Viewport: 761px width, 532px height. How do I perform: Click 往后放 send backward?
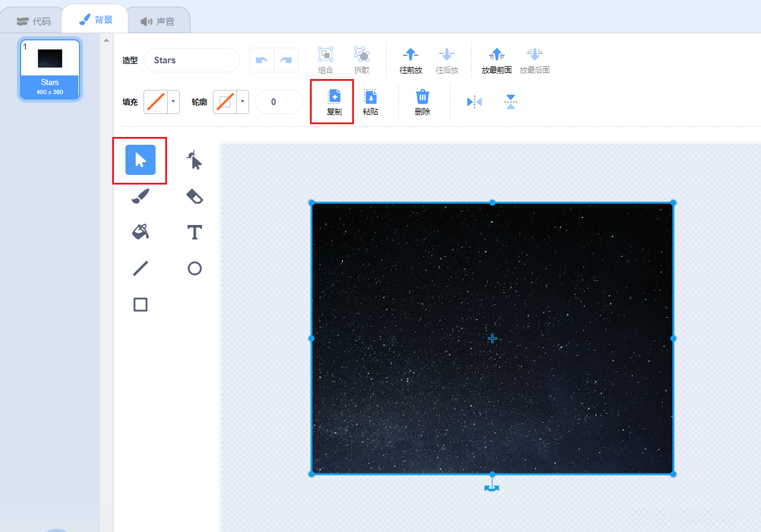coord(447,60)
